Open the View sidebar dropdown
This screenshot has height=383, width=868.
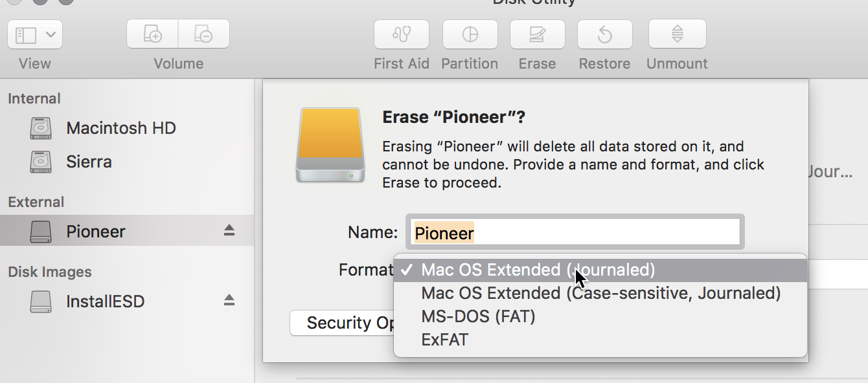(x=35, y=35)
